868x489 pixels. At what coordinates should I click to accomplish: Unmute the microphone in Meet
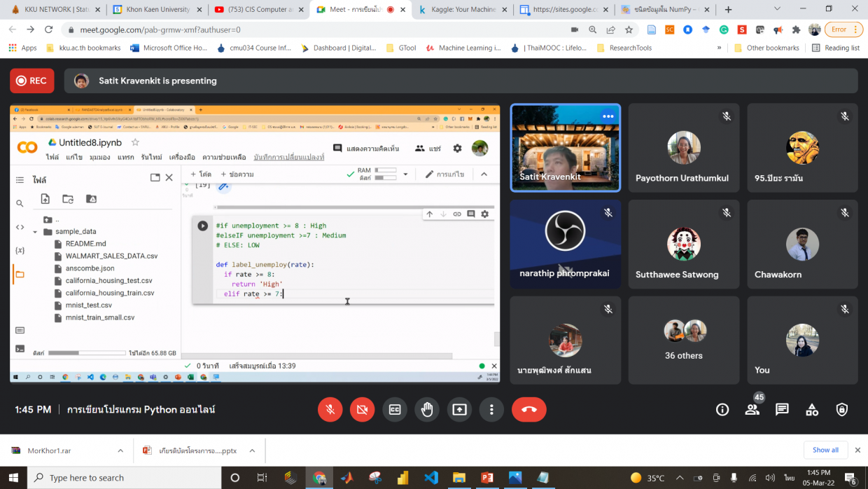330,410
